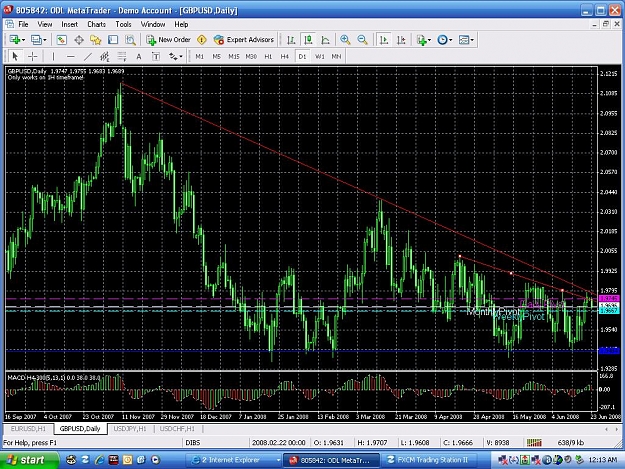Switch to FXCM Trading Station II
The width and height of the screenshot is (625, 469).
(x=431, y=460)
